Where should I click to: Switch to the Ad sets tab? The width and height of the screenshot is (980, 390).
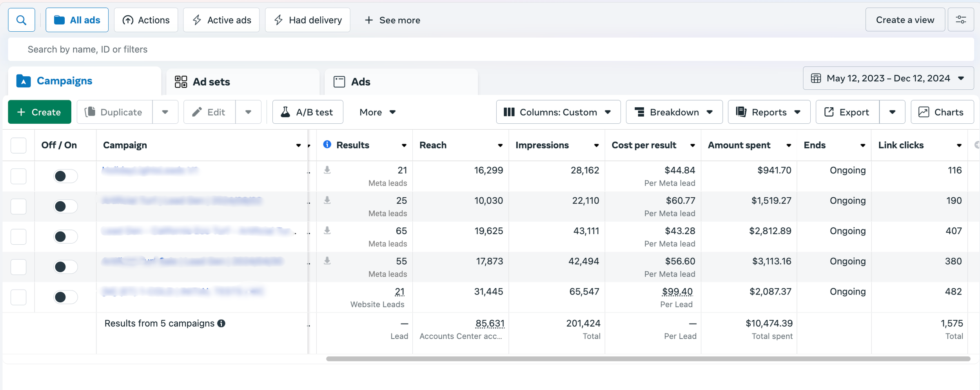(x=212, y=82)
